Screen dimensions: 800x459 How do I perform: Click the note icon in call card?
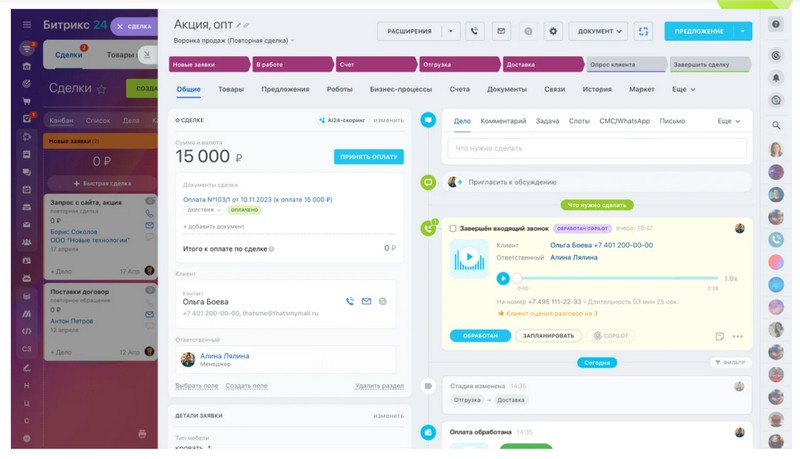(719, 336)
